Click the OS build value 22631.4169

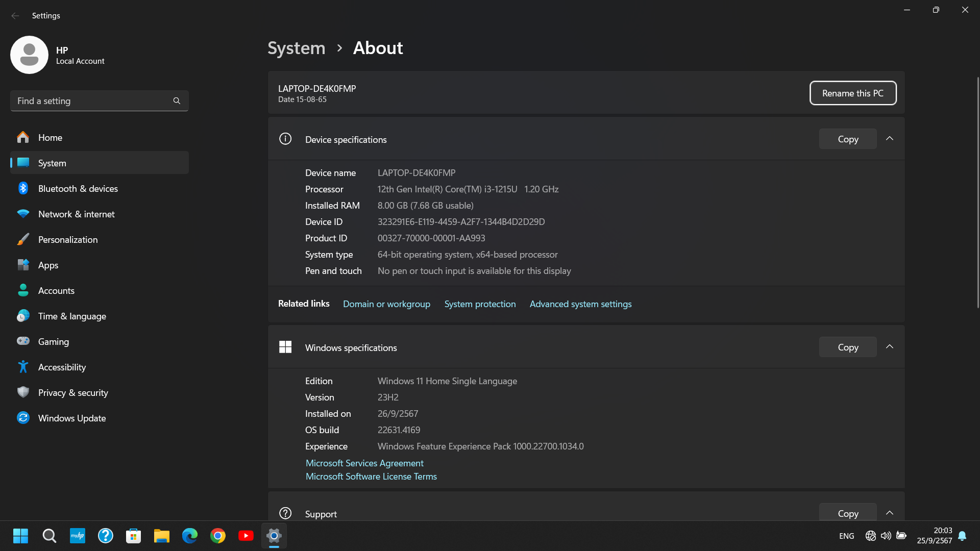(x=399, y=430)
